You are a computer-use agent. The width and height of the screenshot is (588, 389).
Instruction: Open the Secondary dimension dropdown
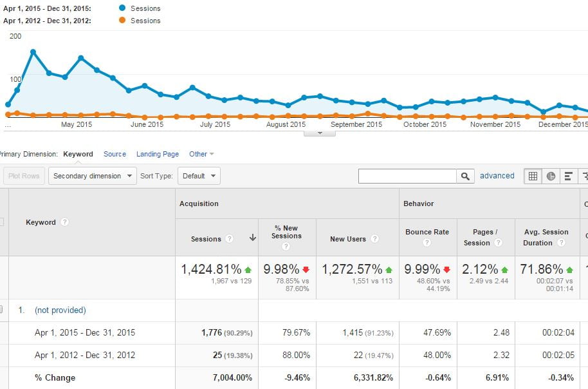tap(93, 176)
